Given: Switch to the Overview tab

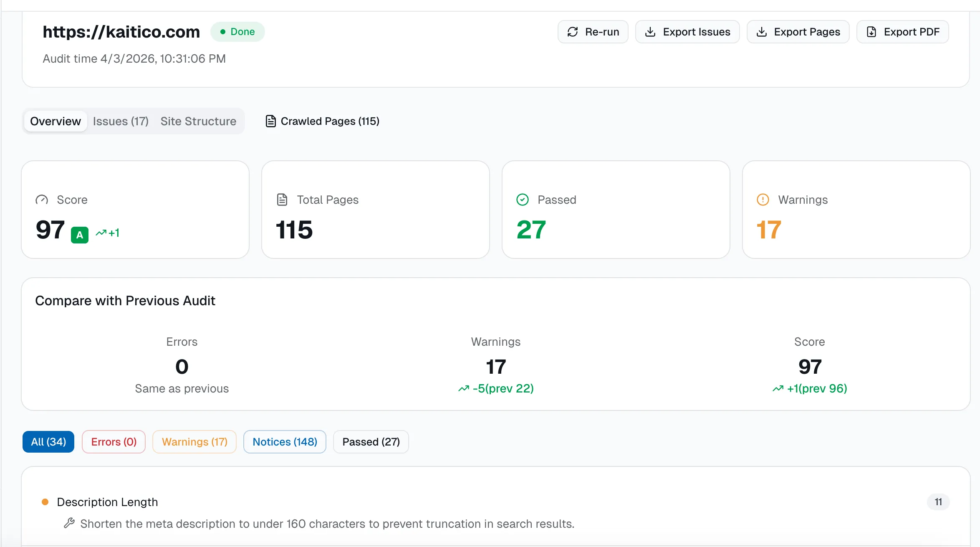Looking at the screenshot, I should 56,121.
